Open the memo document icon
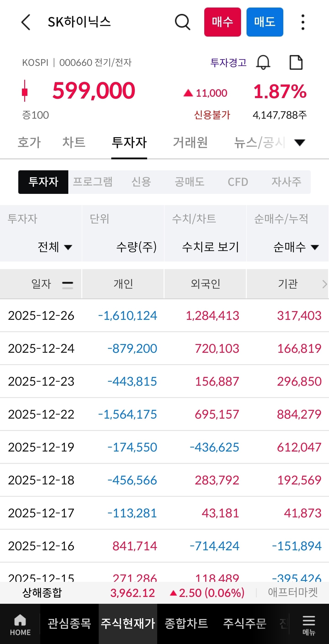Screen dimensions: 329x644 (x=296, y=62)
